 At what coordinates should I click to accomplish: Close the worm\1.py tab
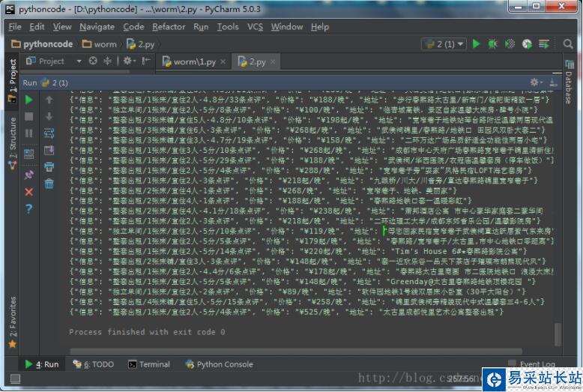tap(223, 61)
